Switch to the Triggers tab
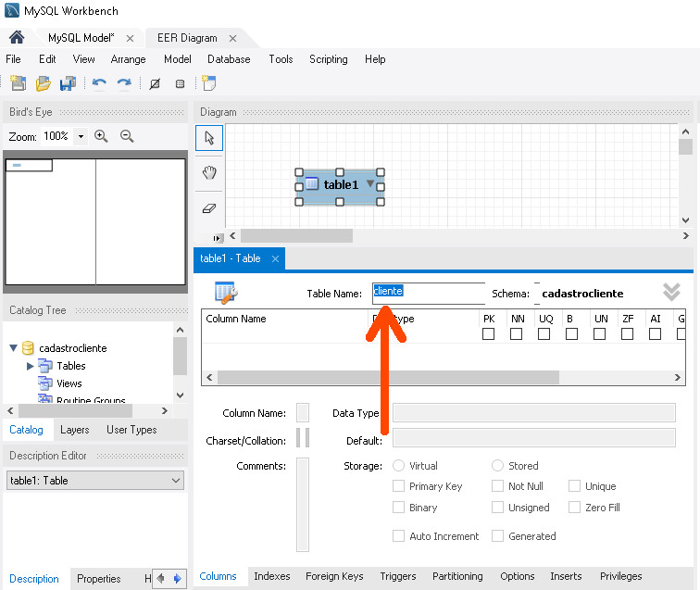The image size is (700, 590). [x=398, y=576]
